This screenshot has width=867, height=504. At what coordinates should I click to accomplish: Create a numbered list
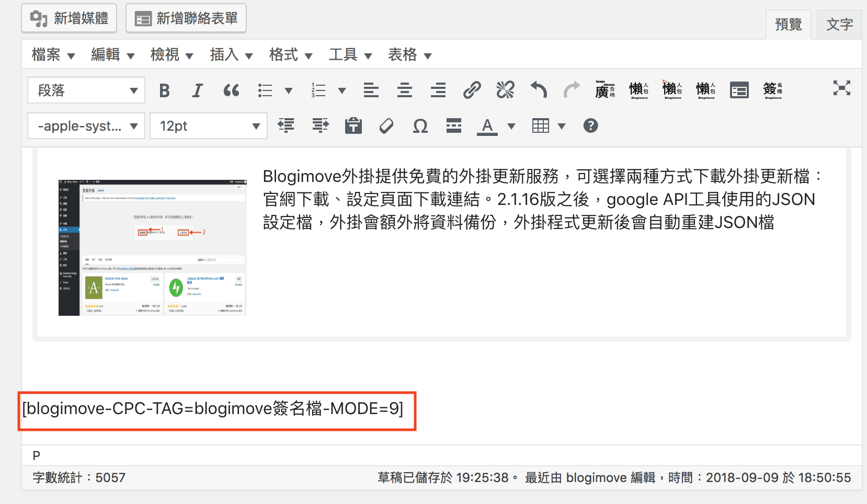coord(318,90)
